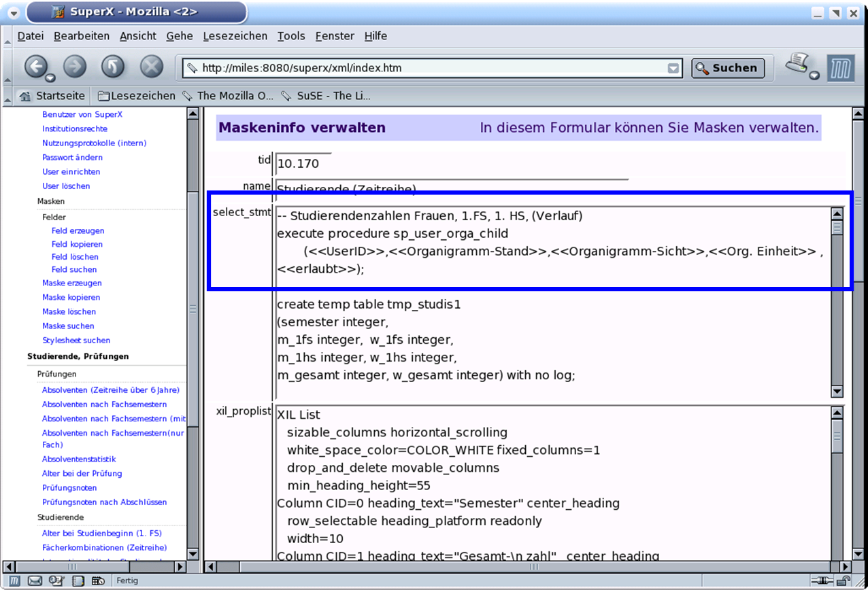Open Mail client from status bar envelope
868x590 pixels.
(x=34, y=581)
